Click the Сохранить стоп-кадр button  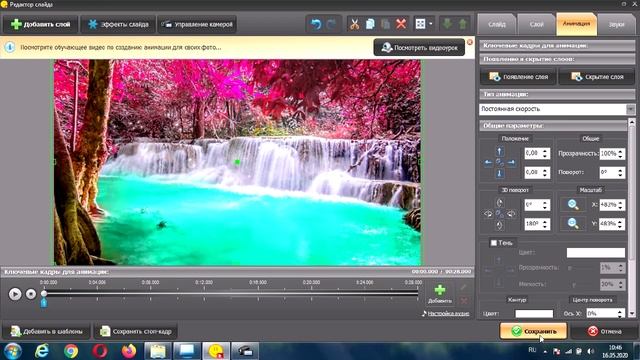click(136, 331)
